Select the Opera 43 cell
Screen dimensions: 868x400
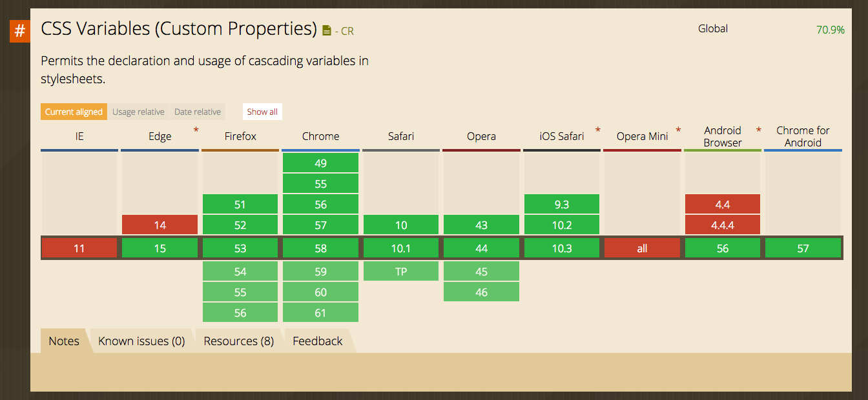click(481, 225)
